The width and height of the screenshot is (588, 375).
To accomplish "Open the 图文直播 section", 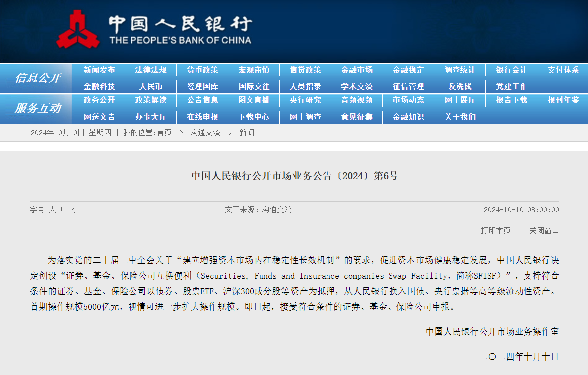I will coord(254,101).
